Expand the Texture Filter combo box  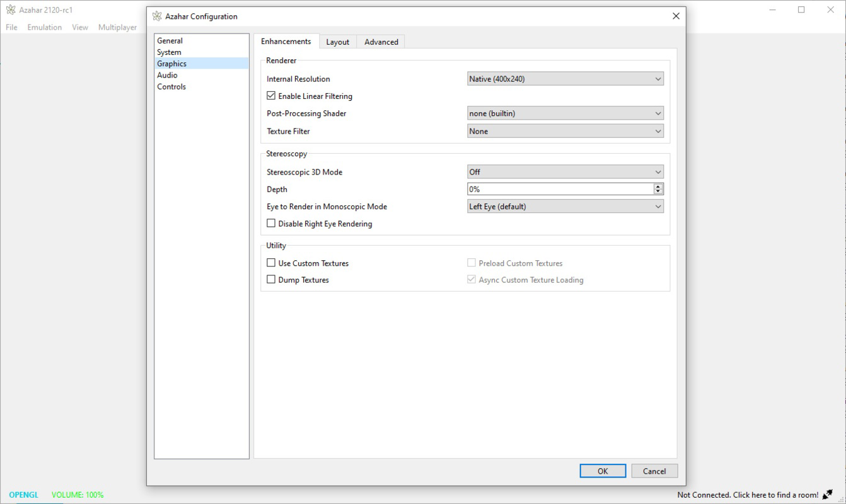tap(565, 131)
